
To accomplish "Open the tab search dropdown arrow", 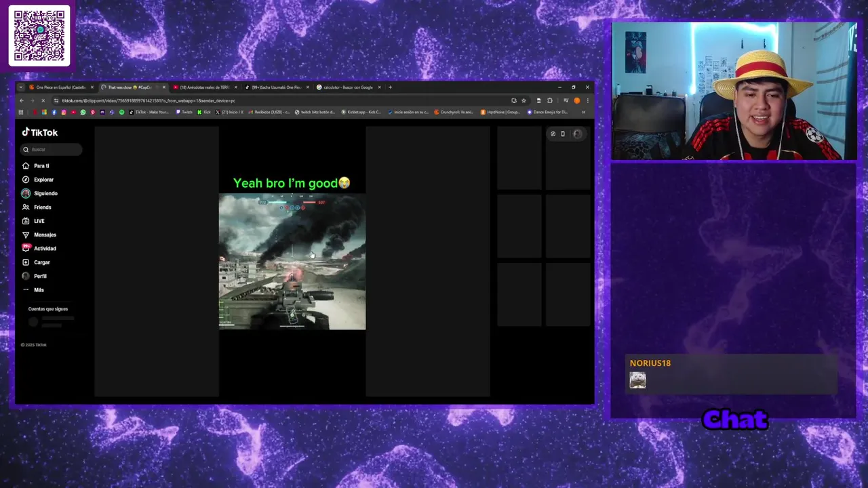I will pos(21,87).
